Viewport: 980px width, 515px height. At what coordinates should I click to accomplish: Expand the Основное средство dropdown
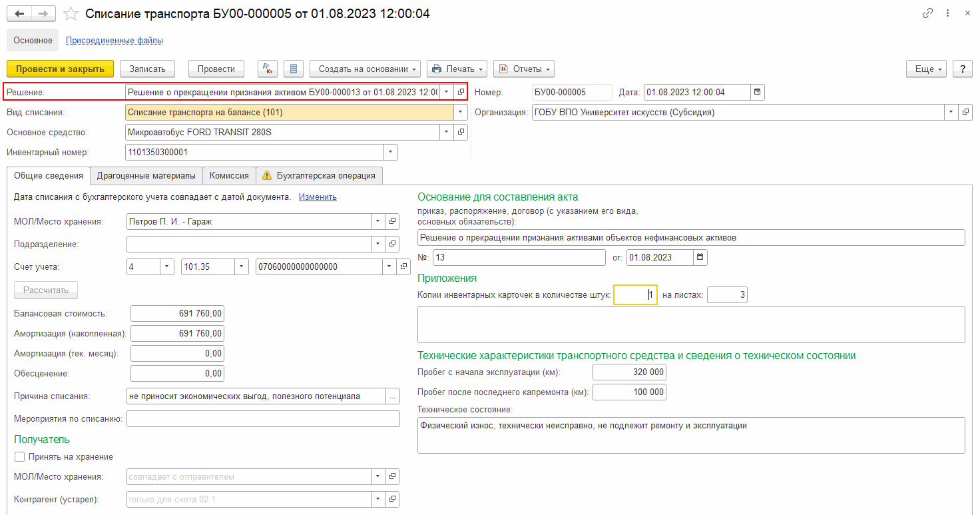coord(446,132)
